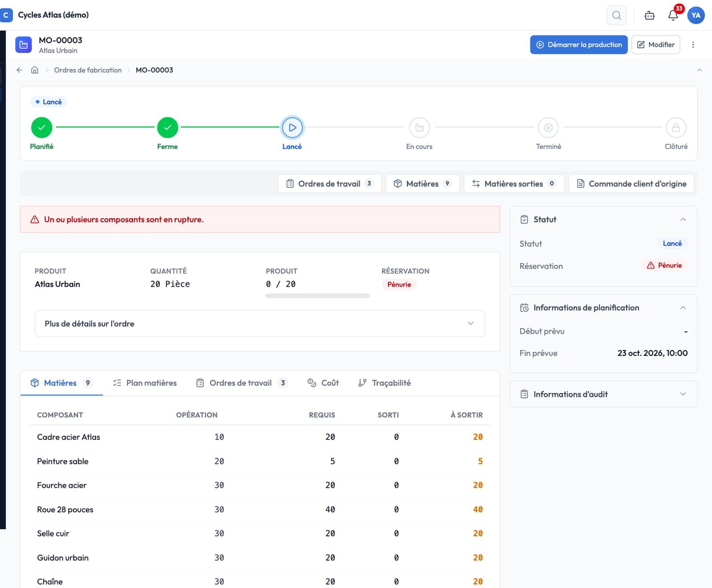This screenshot has height=588, width=712.
Task: Select the Cadre acier Atlas row
Action: 260,437
